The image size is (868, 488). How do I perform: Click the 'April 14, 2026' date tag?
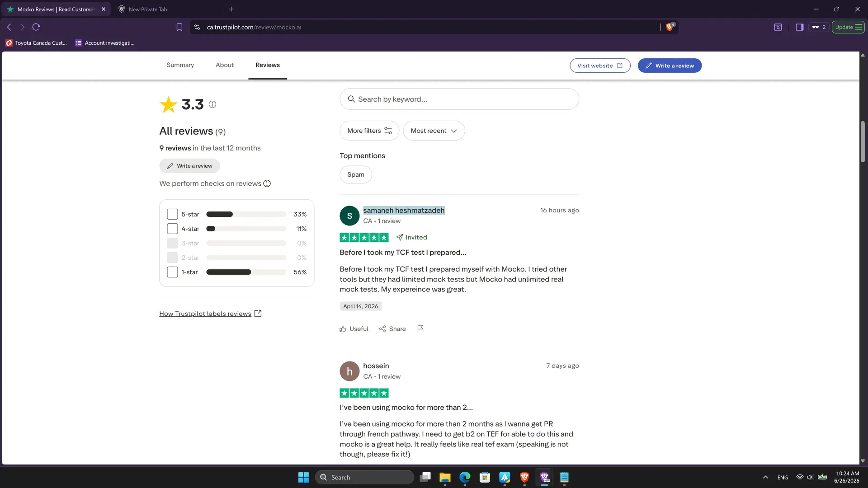[x=360, y=306]
